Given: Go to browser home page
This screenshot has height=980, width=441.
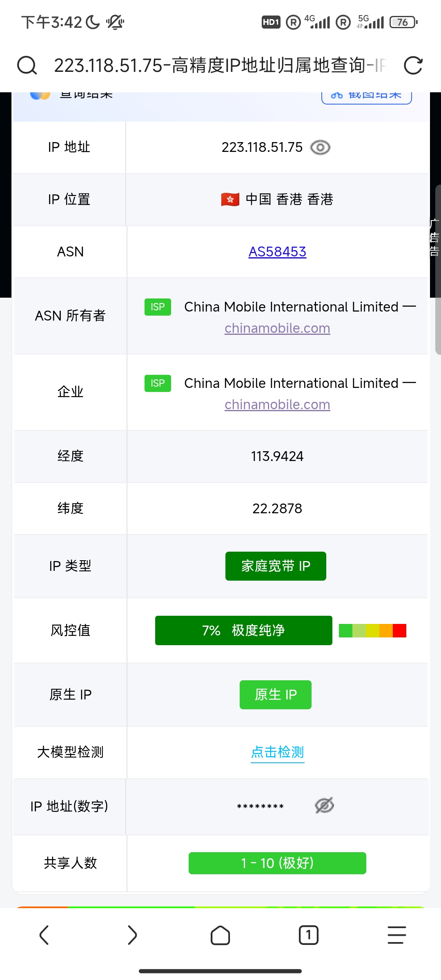Looking at the screenshot, I should click(x=220, y=935).
